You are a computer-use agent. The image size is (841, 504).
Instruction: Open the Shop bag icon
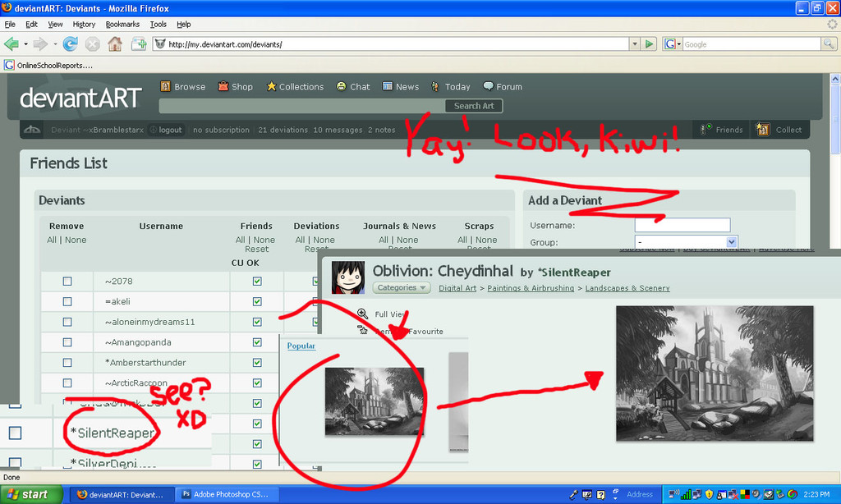click(223, 86)
